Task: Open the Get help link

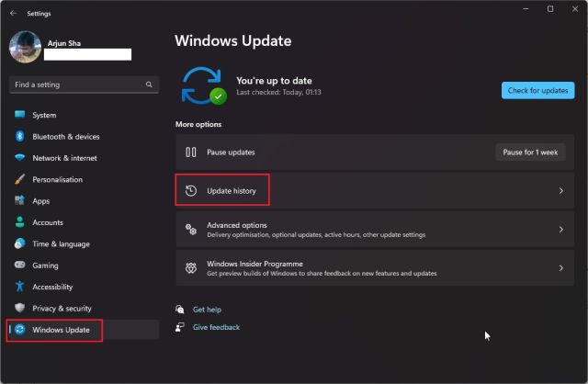Action: click(x=207, y=310)
